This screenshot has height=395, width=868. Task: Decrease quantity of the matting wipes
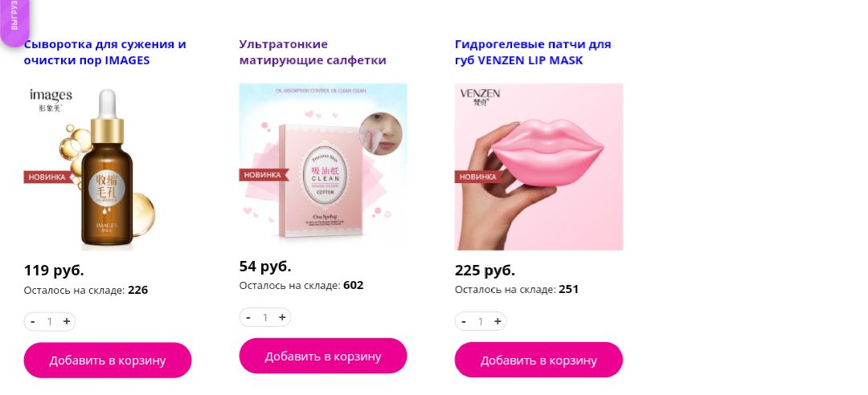tap(248, 317)
